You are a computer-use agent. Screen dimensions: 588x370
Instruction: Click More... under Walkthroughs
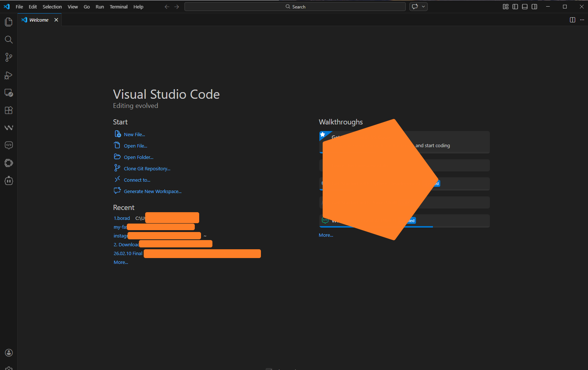click(326, 235)
